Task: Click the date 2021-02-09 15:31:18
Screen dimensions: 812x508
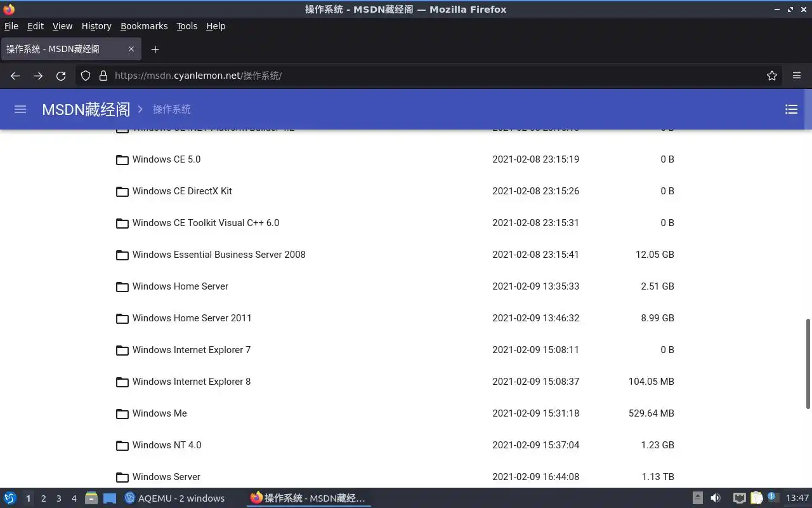Action: pos(535,413)
